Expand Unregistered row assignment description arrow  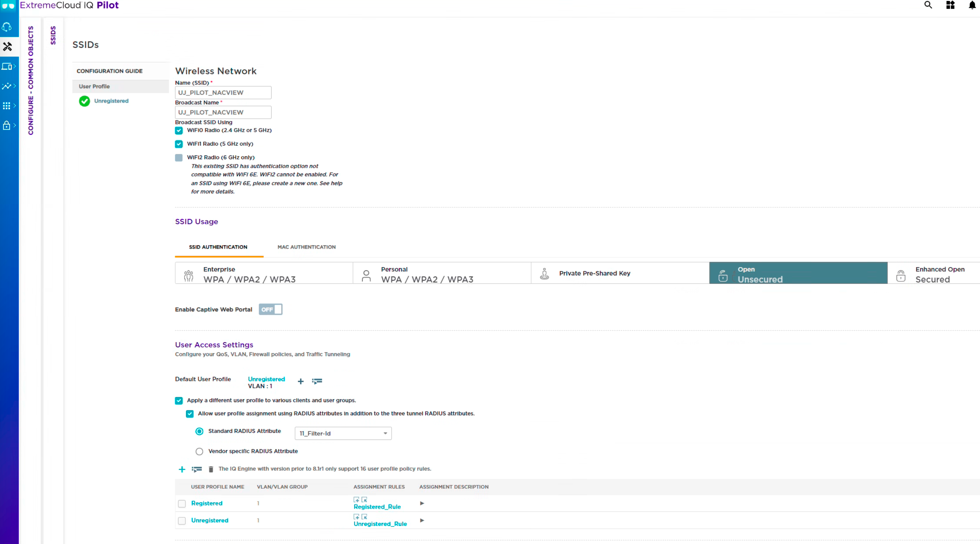coord(422,520)
